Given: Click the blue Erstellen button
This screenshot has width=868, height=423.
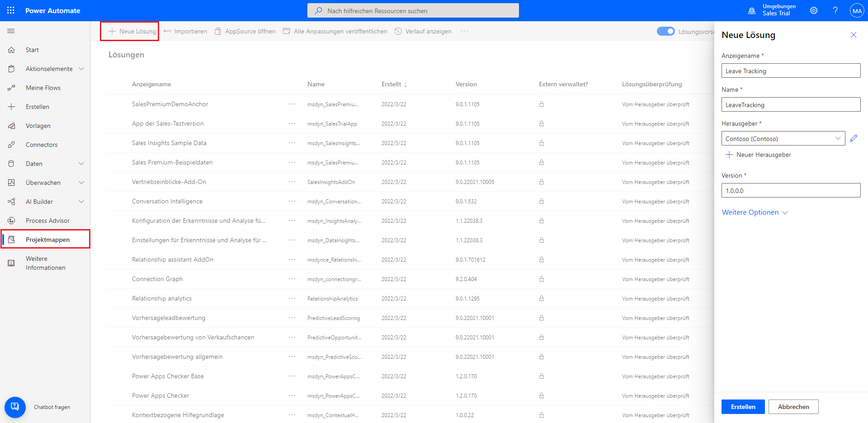Looking at the screenshot, I should (x=743, y=407).
